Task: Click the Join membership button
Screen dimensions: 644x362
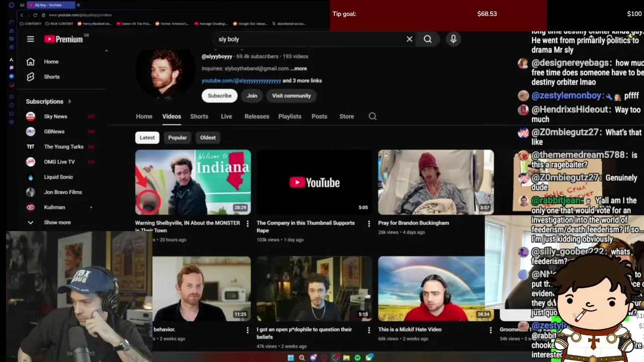Action: 252,96
